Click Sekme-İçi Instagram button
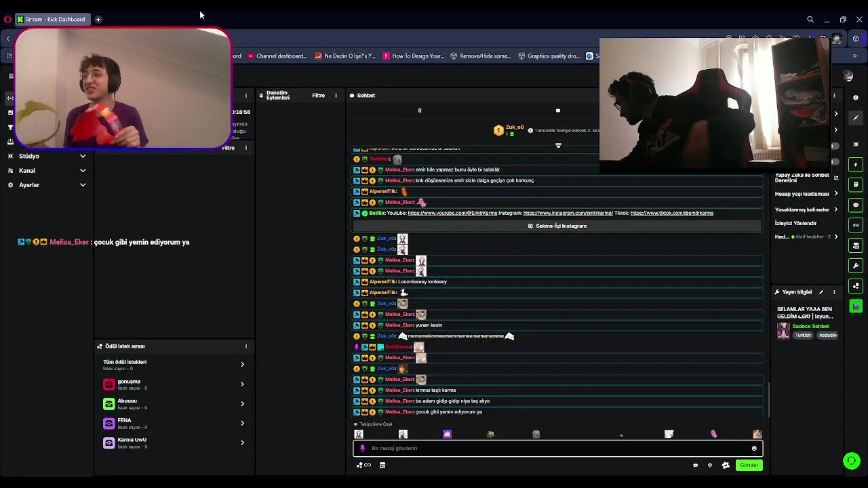Screen dimensions: 868x488 (x=557, y=226)
